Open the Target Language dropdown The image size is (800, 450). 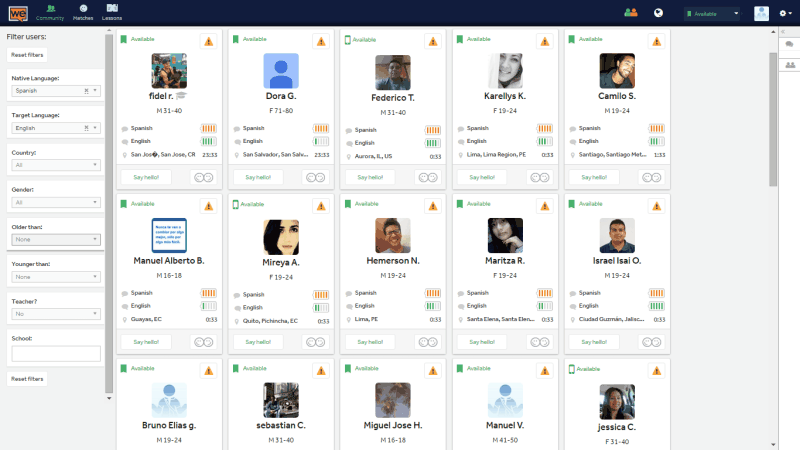[x=56, y=128]
